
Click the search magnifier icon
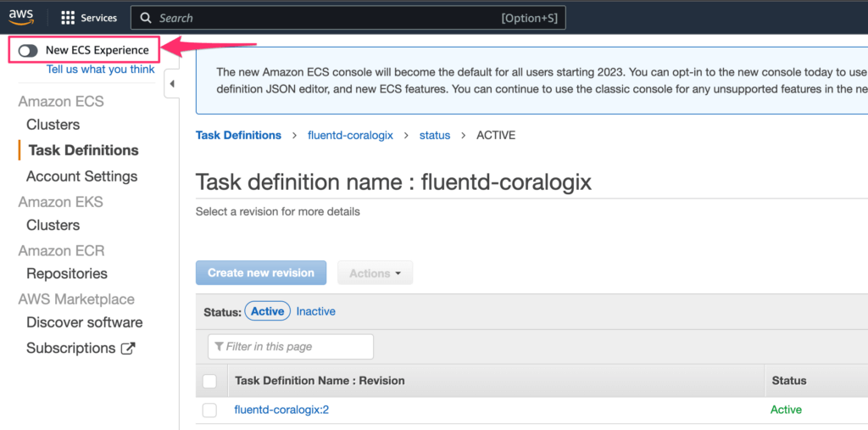[146, 19]
